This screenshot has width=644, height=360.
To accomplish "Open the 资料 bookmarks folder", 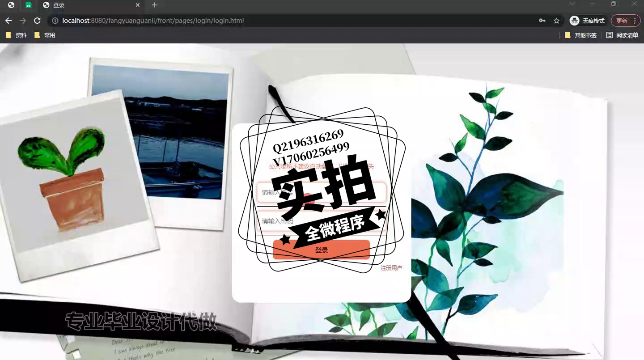I will pos(16,35).
